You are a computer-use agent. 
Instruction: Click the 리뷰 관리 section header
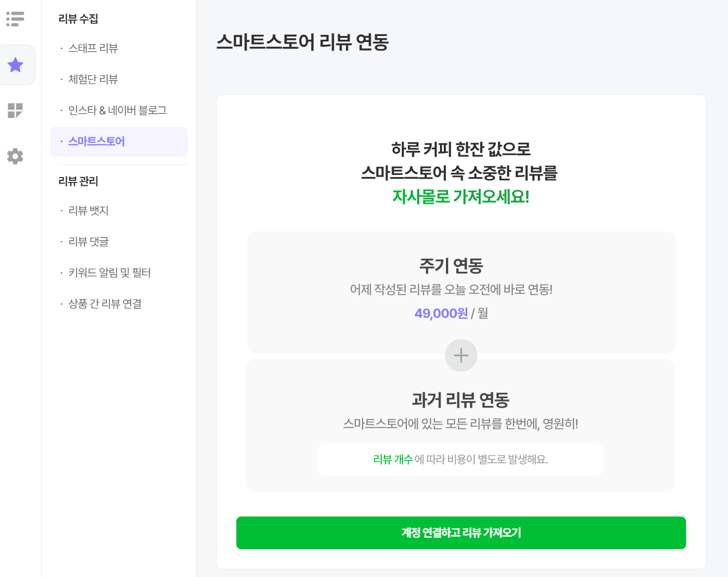(78, 181)
